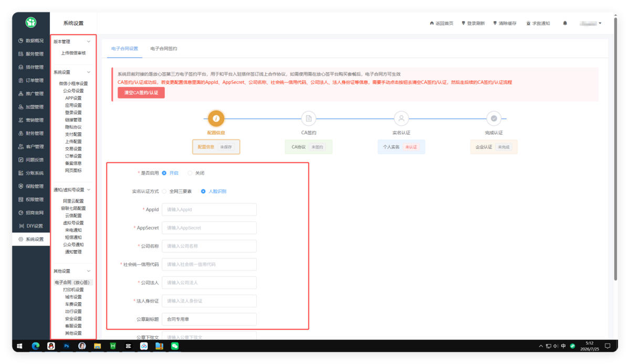Switch to 电子合同设置 tab

[125, 49]
